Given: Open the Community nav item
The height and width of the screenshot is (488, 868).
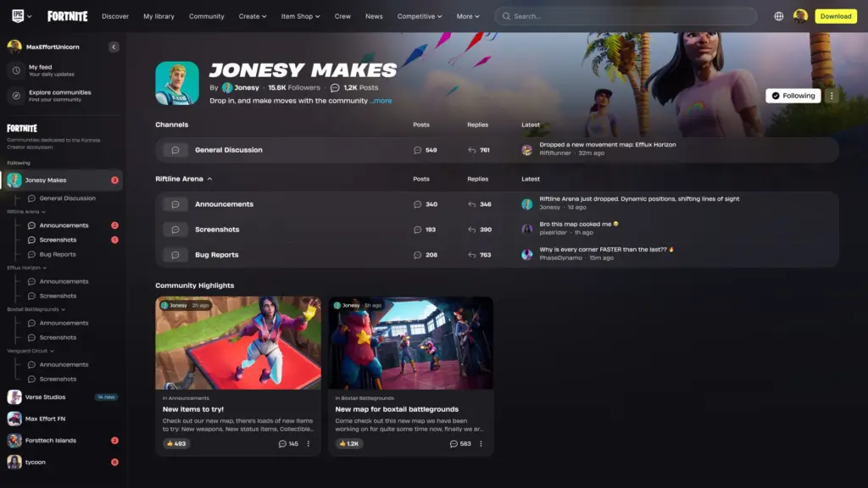Looking at the screenshot, I should [x=207, y=16].
